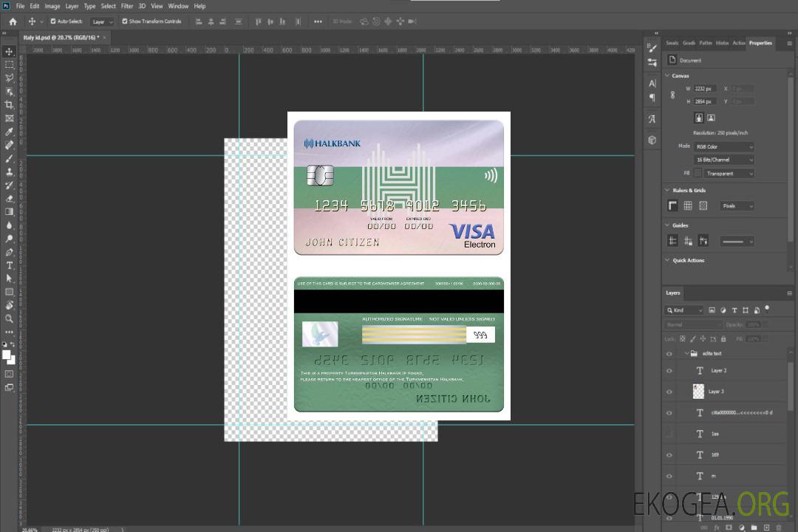Open the guide line style dropdown
The width and height of the screenshot is (798, 532).
(x=737, y=242)
